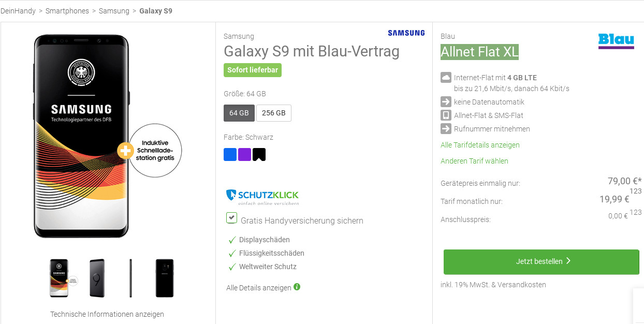Open the DeinHandy homepage link
The height and width of the screenshot is (324, 644).
[18, 10]
